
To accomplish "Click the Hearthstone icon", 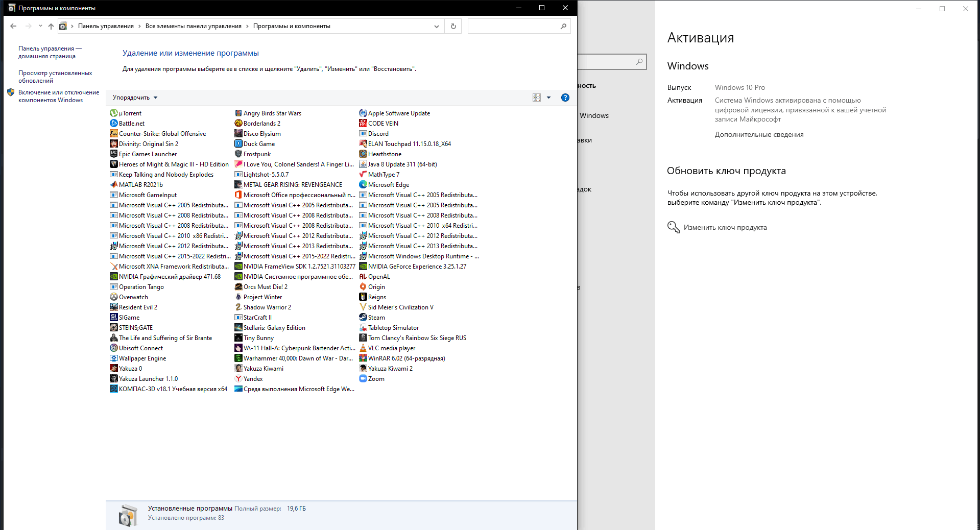I will (x=363, y=154).
